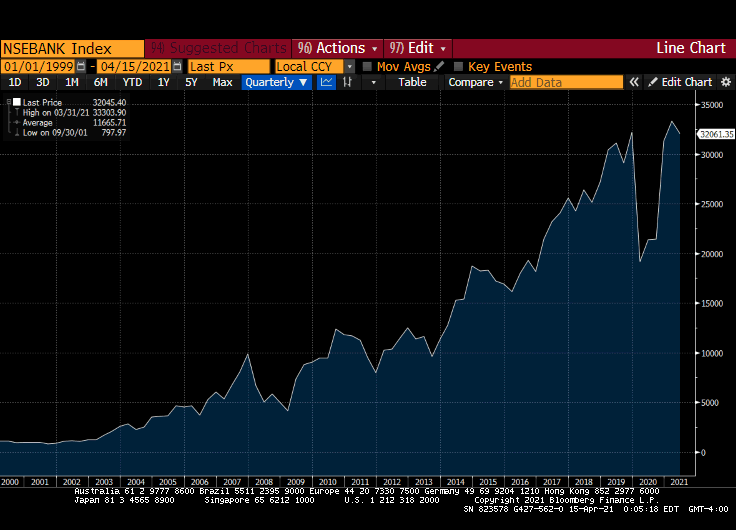Image resolution: width=736 pixels, height=530 pixels.
Task: Open the end date calendar picker
Action: [x=177, y=66]
